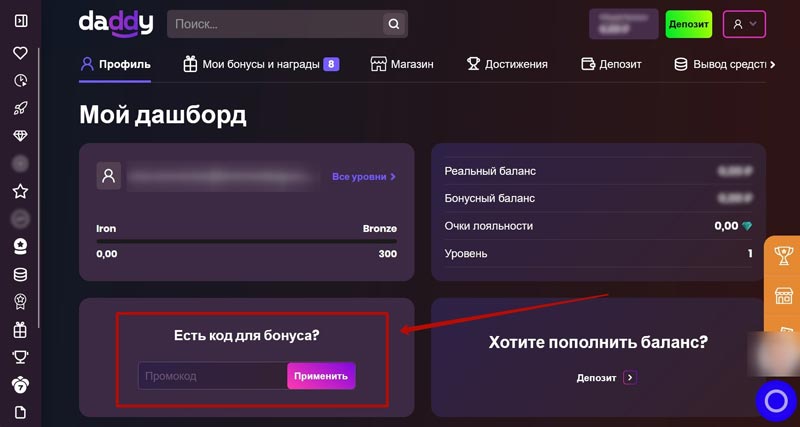Click the sidebar trophy icon
The image size is (800, 427).
click(x=20, y=356)
